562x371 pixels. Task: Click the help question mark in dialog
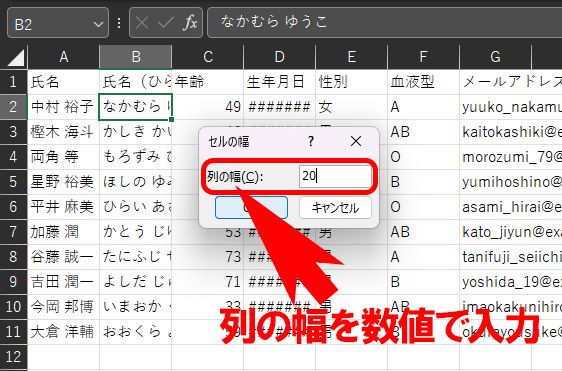click(311, 141)
